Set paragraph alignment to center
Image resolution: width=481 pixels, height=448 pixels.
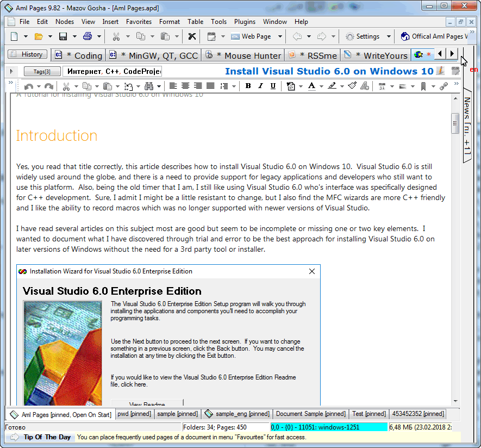pyautogui.click(x=185, y=86)
